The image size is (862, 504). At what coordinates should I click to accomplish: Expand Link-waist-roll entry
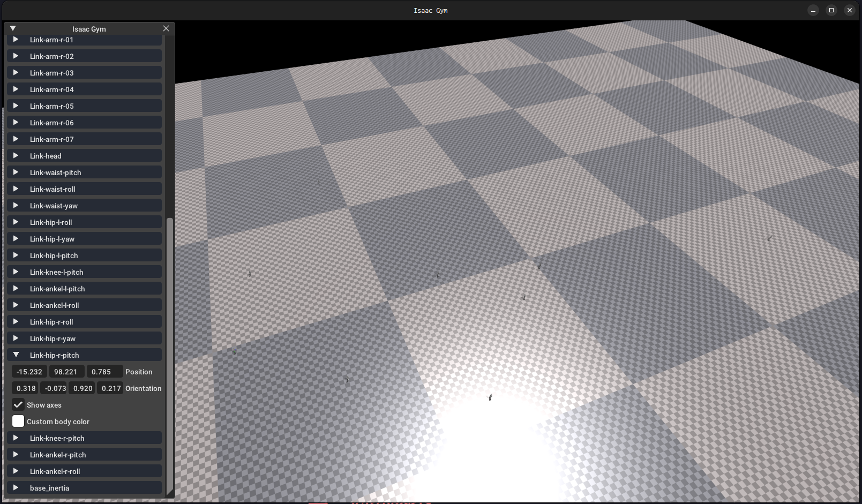(x=84, y=189)
